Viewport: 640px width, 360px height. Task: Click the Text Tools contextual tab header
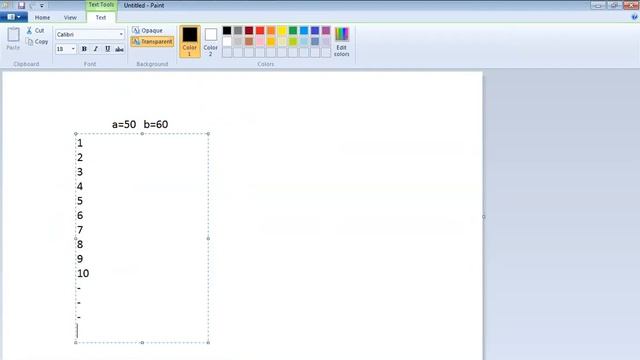101,5
